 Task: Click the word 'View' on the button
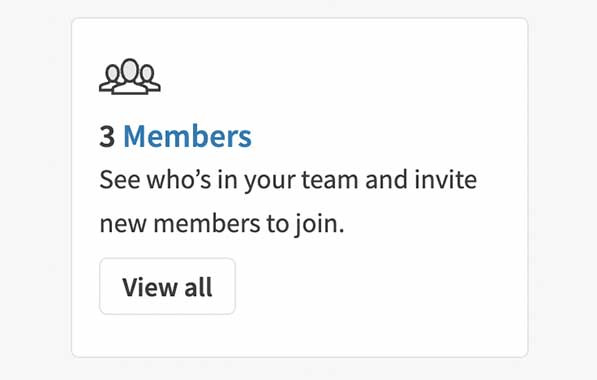(149, 287)
